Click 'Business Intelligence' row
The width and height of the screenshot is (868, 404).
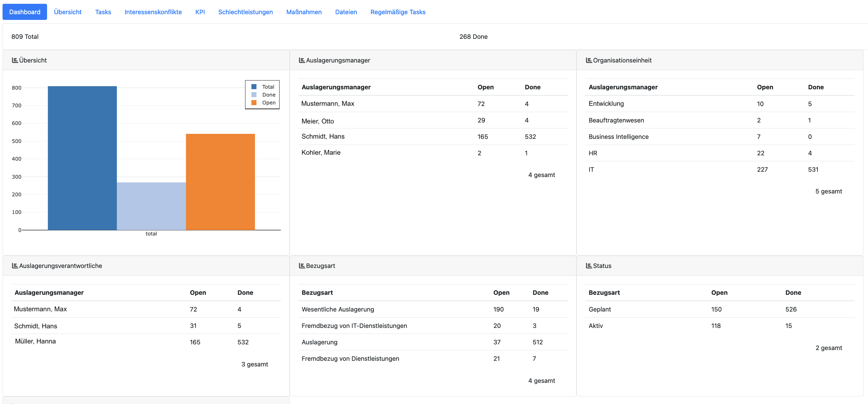coord(720,137)
